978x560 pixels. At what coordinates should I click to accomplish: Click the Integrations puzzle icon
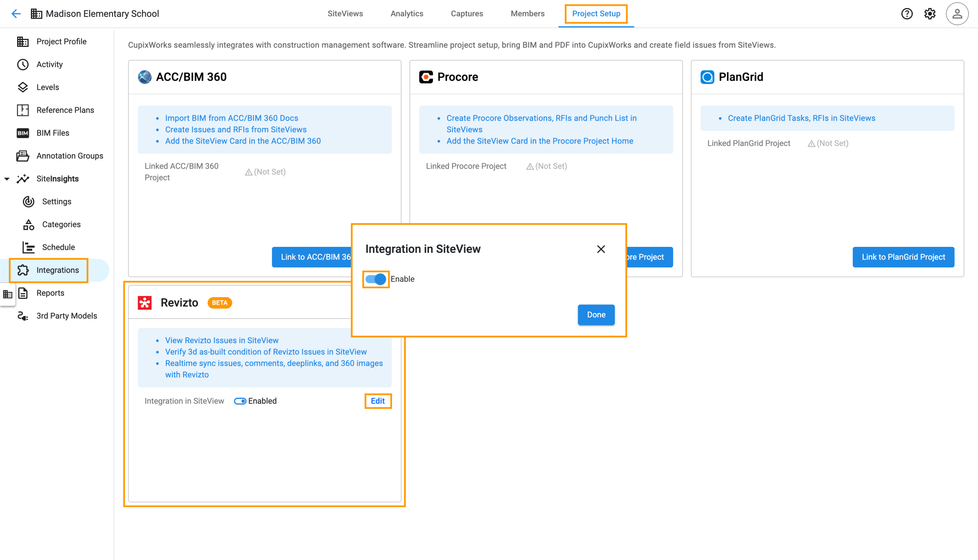(x=23, y=270)
